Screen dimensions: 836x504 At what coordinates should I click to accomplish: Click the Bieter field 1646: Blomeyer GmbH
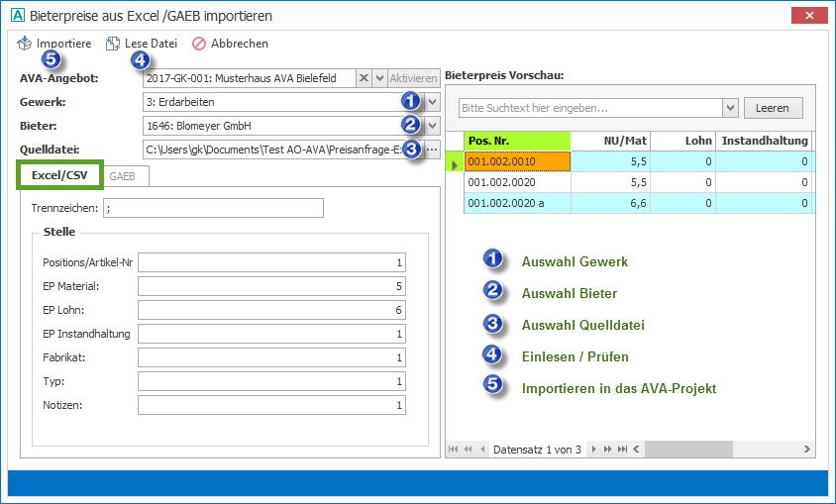pyautogui.click(x=283, y=126)
